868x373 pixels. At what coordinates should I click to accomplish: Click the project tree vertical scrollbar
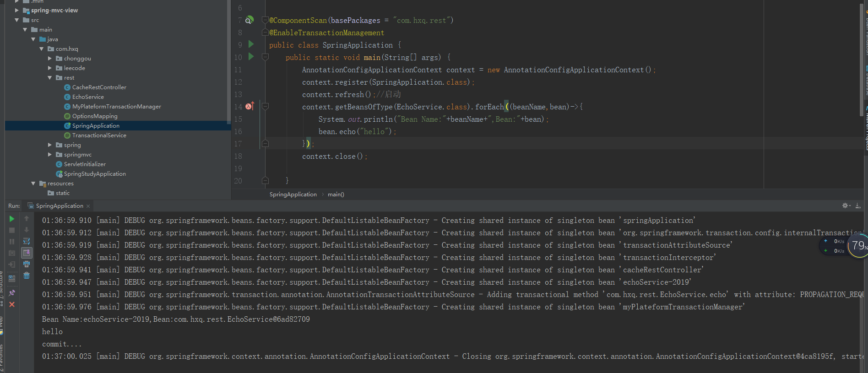[x=229, y=62]
